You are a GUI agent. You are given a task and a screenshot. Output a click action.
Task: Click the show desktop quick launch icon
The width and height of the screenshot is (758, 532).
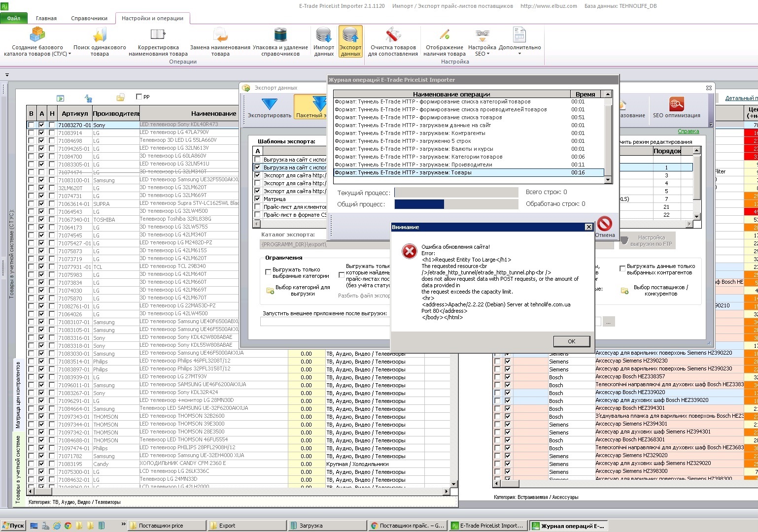tap(34, 526)
